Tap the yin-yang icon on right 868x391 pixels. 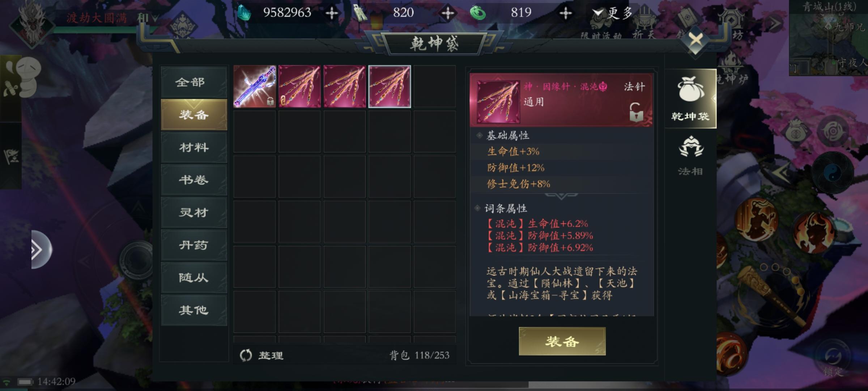click(833, 172)
